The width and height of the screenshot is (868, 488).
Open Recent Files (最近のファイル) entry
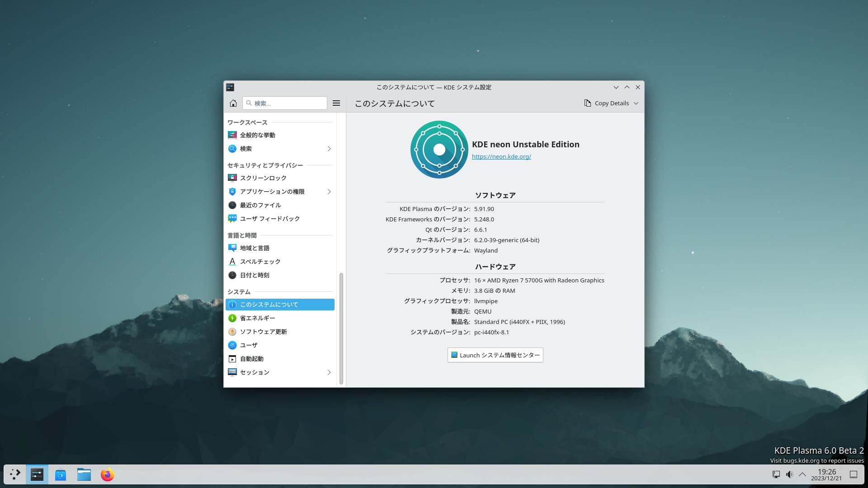pyautogui.click(x=260, y=205)
